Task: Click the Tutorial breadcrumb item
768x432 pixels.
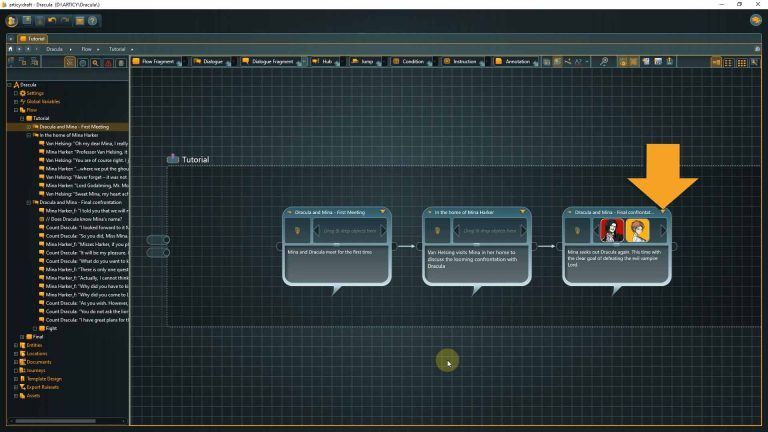Action: 117,49
